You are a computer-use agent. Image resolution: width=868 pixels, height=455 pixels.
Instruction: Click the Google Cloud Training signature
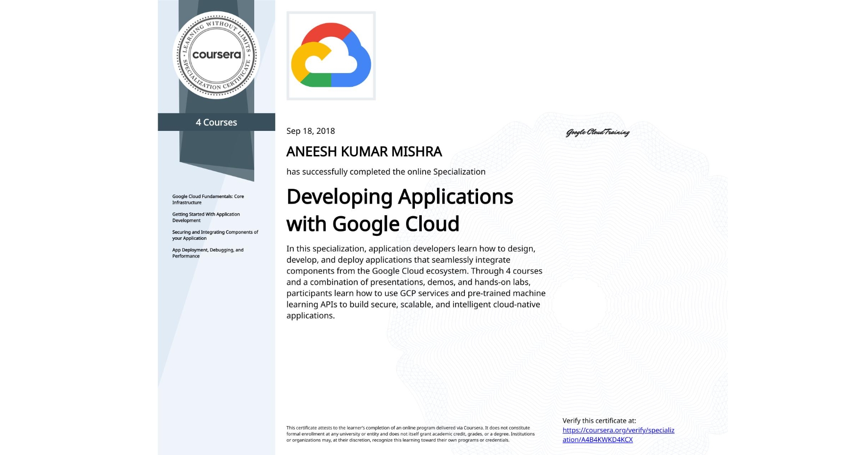tap(598, 132)
